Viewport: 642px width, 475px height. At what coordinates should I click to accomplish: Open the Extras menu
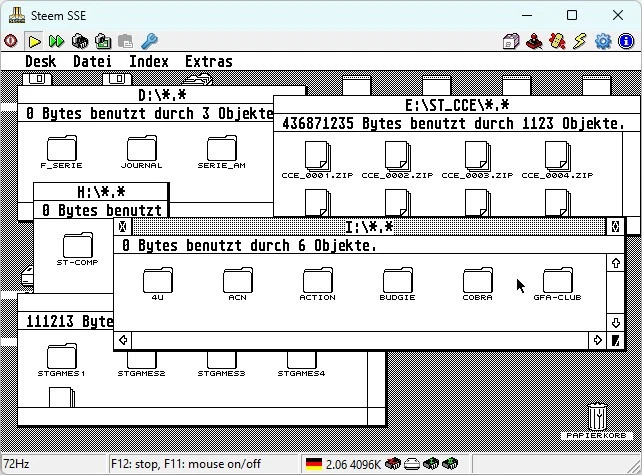pyautogui.click(x=209, y=61)
